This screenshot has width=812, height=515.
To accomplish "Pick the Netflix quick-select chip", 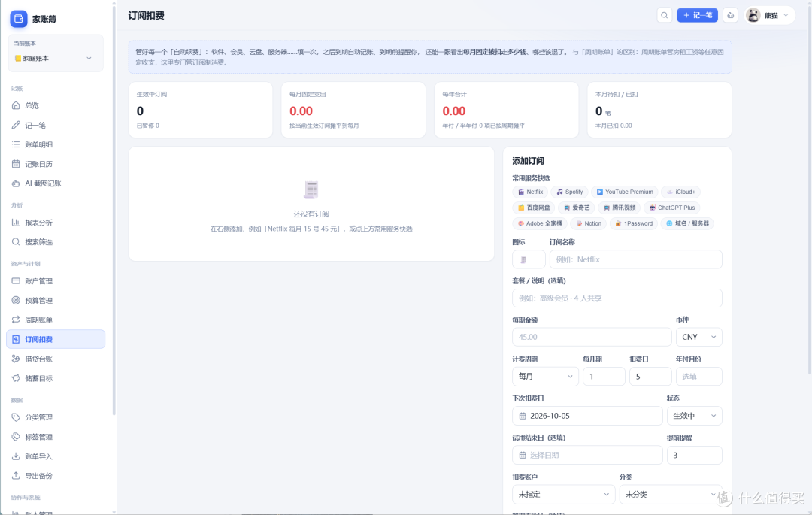I will 530,192.
